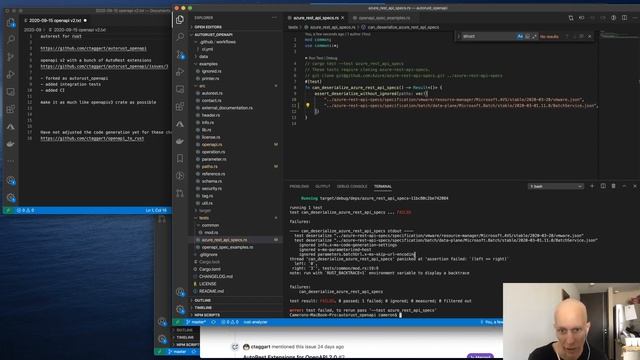Toggle Match Whole Word in find widget
This screenshot has height=360, width=640.
click(527, 36)
